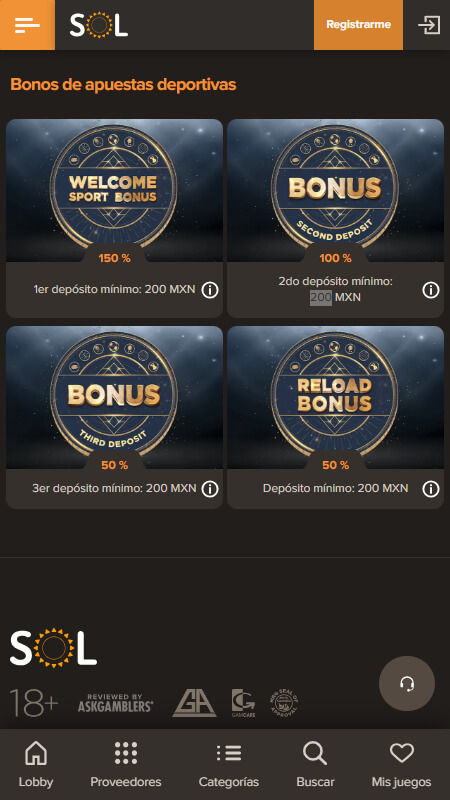
Task: Open Categorías in bottom navigation
Action: click(229, 764)
